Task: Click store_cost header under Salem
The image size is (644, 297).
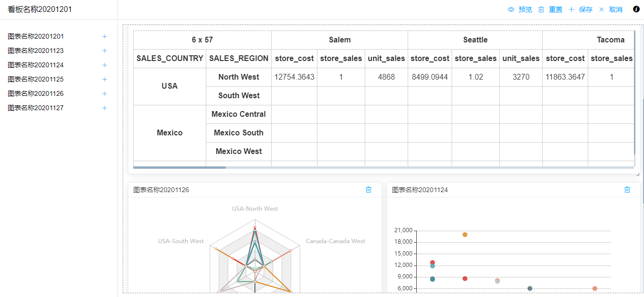Action: click(x=295, y=59)
